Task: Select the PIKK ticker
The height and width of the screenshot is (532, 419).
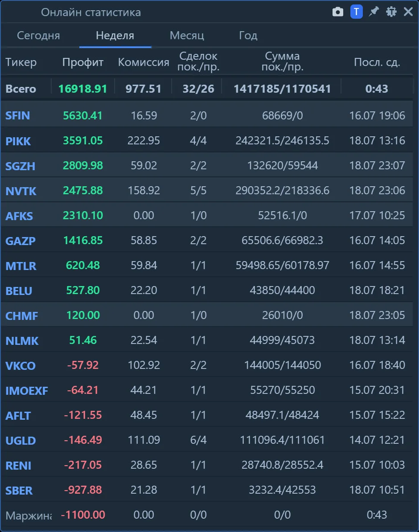Action: coord(18,141)
